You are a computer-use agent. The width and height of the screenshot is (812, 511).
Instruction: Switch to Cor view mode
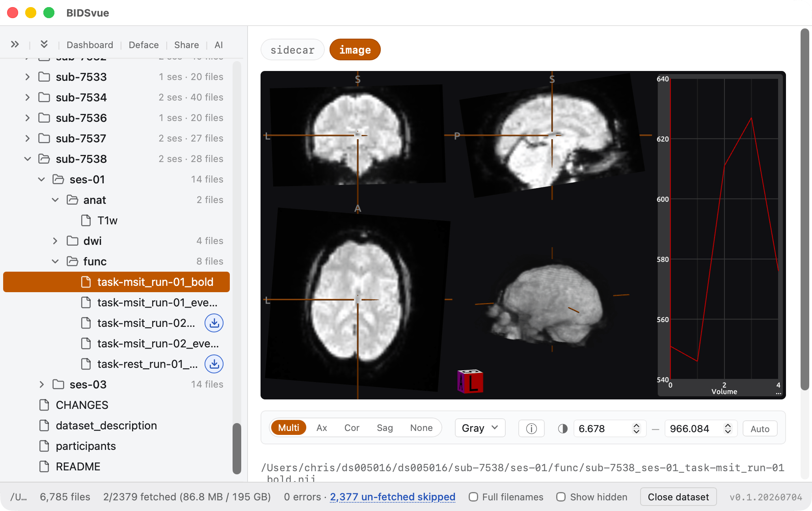pos(352,428)
